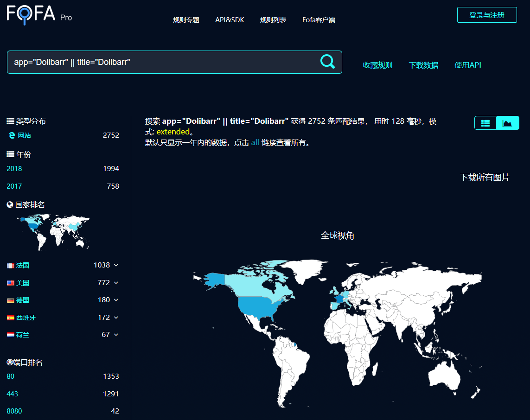Filter by country 西班牙
The height and width of the screenshot is (420, 530).
26,317
